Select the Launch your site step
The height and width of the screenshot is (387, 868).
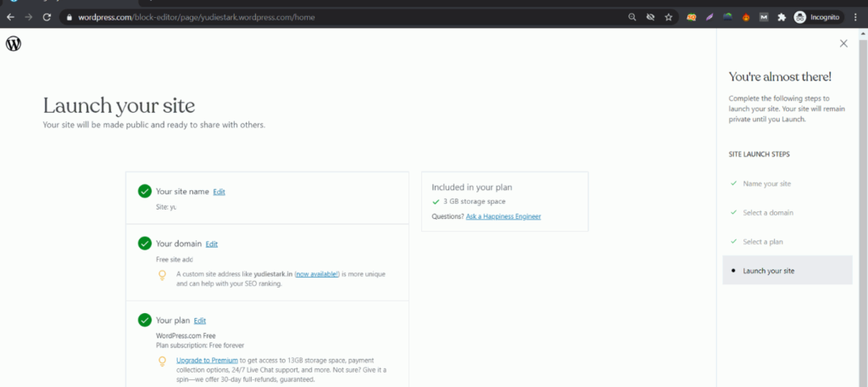tap(787, 271)
